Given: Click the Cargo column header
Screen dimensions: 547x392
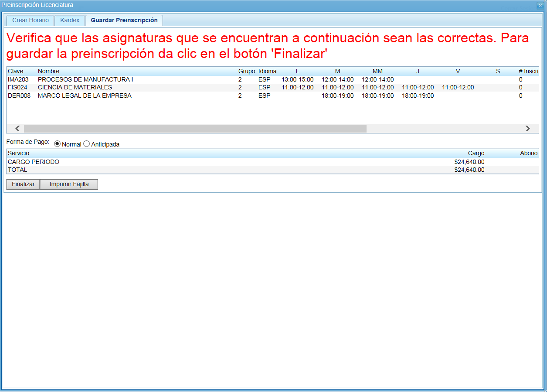Looking at the screenshot, I should 476,153.
